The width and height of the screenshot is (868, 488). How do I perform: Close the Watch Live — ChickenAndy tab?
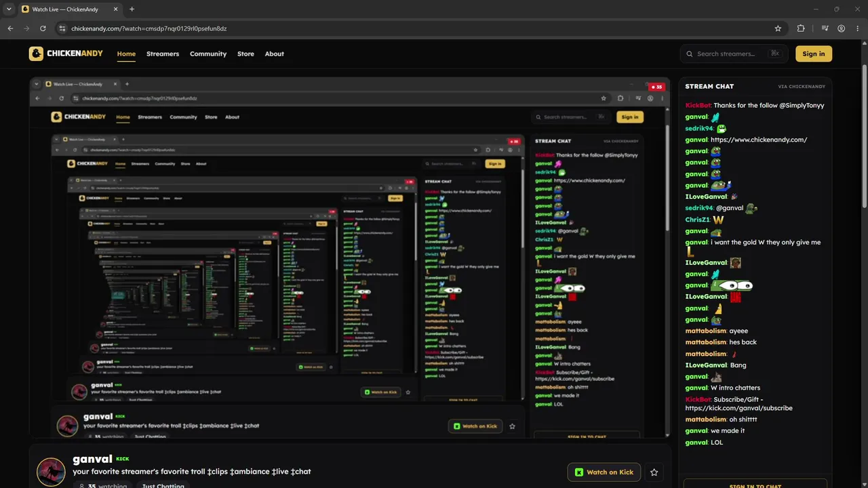(116, 9)
